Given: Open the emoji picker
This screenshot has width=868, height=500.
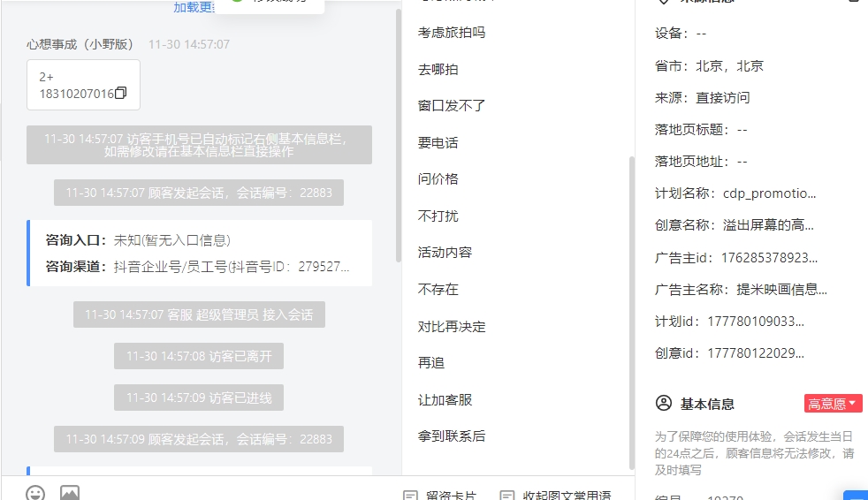Looking at the screenshot, I should (35, 493).
